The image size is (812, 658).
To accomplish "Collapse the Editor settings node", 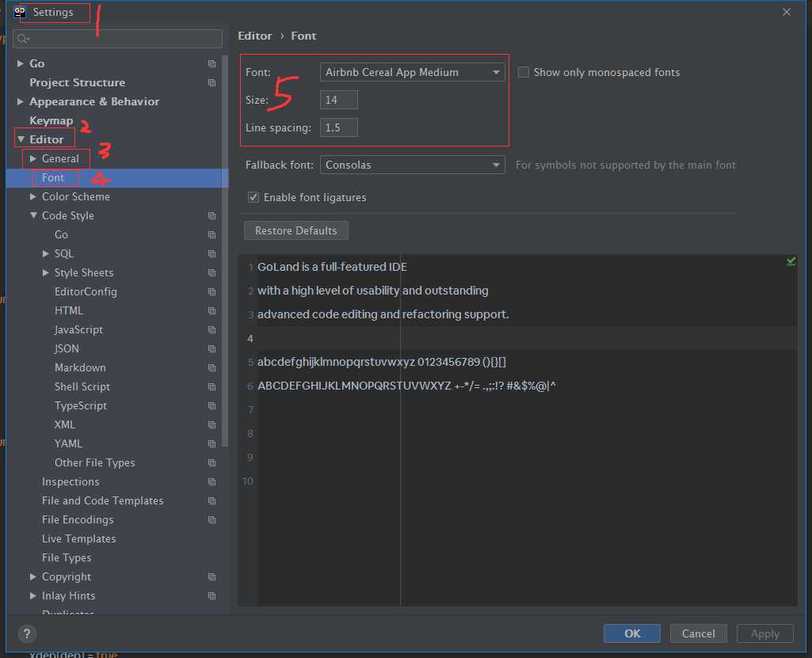I will pos(21,140).
